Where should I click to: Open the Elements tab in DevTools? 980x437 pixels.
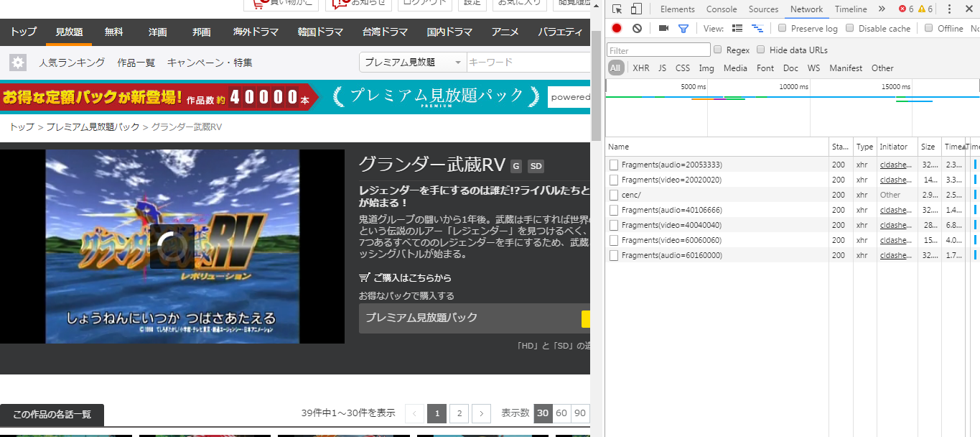[x=677, y=9]
